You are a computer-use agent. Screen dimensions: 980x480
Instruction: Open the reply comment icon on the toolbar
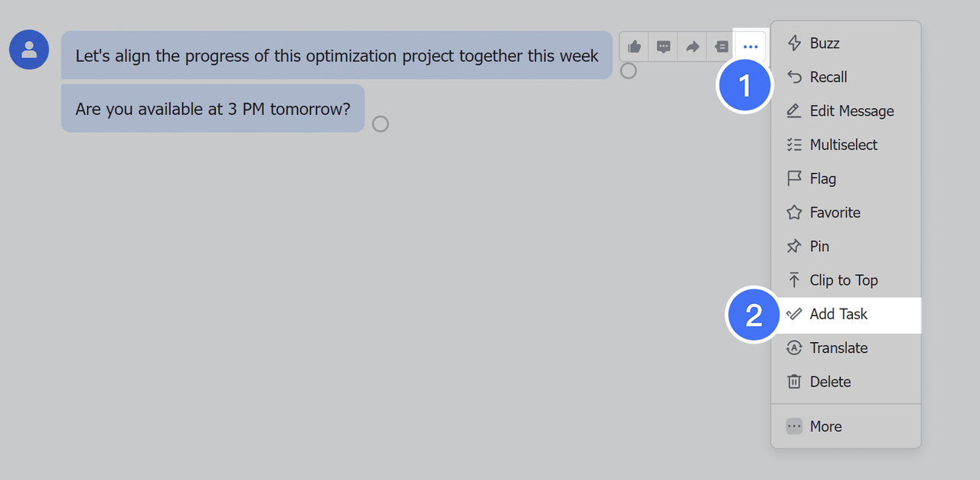tap(663, 46)
